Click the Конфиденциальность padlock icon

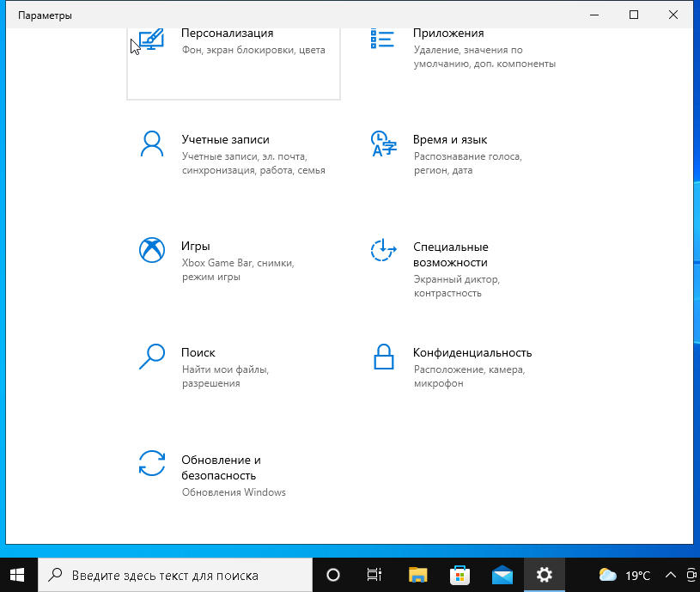tap(383, 357)
